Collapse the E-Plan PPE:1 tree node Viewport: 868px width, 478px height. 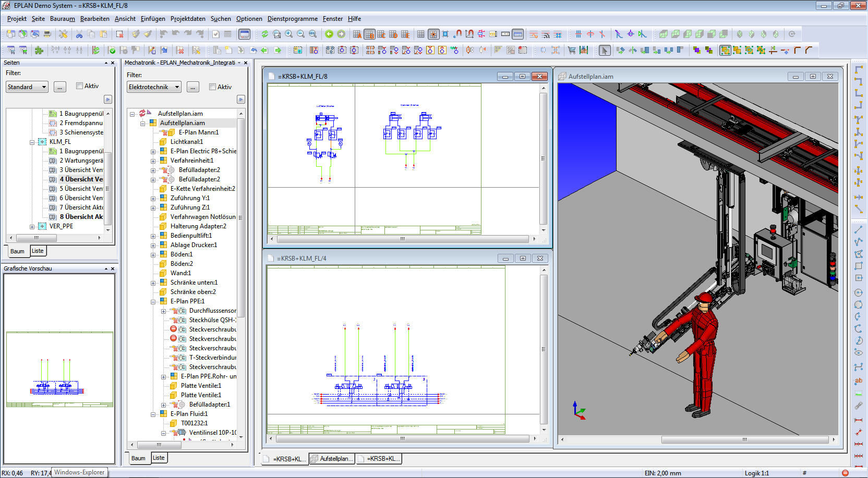coord(153,301)
